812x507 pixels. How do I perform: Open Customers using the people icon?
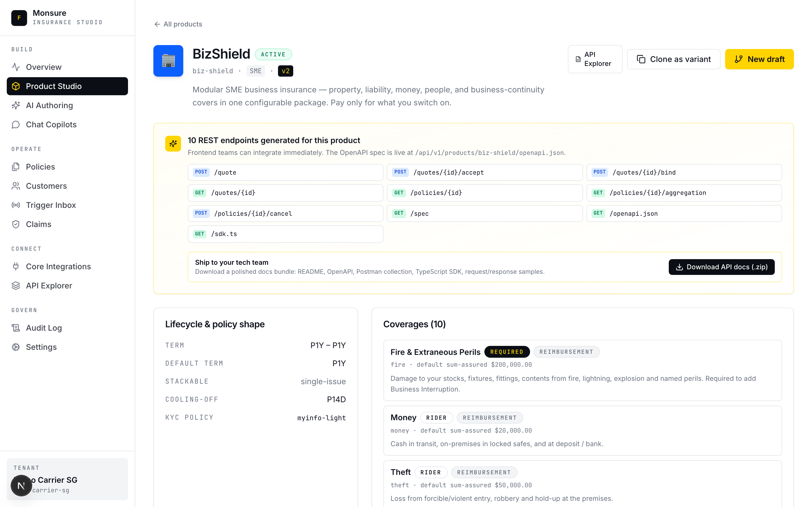pyautogui.click(x=16, y=186)
